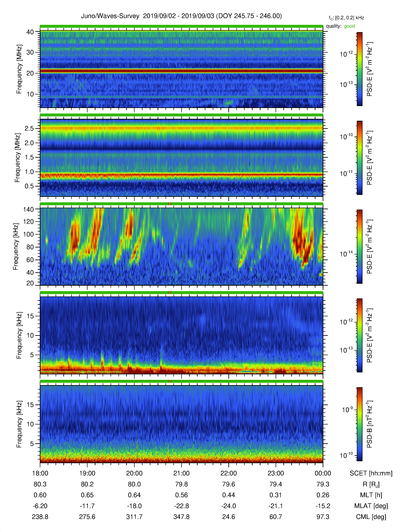Click the SCET [hh:mm] axis label
The height and width of the screenshot is (532, 411).
pyautogui.click(x=371, y=473)
